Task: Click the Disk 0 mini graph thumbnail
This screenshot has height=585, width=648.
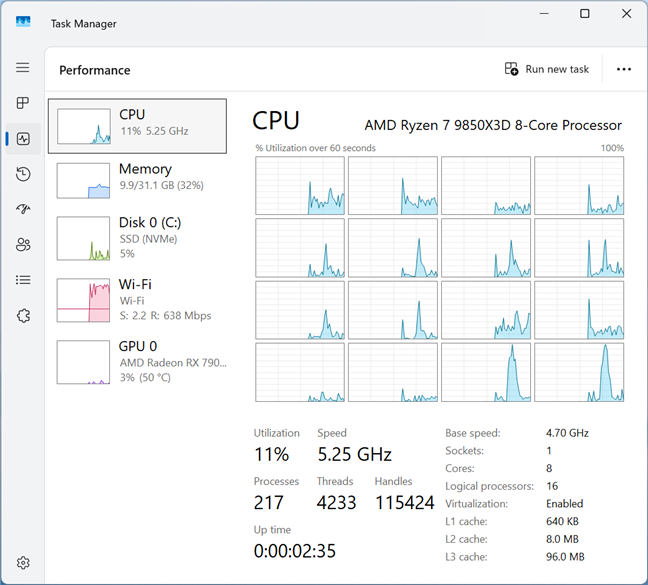Action: coord(83,238)
